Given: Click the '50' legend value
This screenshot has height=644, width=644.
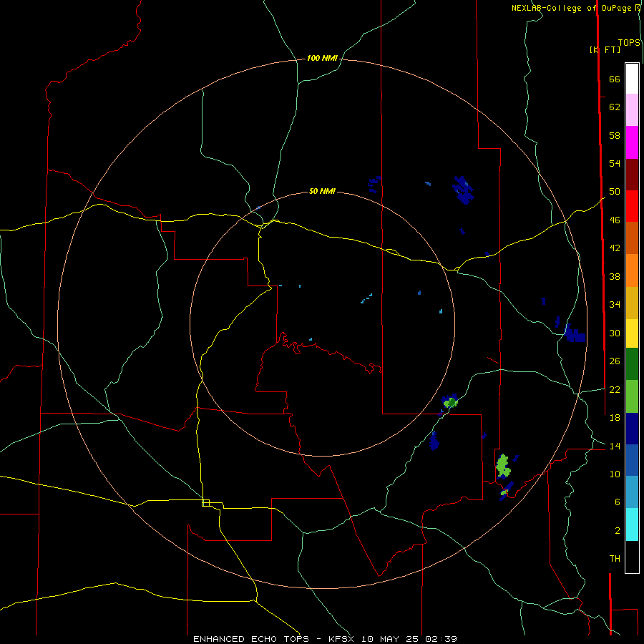Looking at the screenshot, I should (x=615, y=191).
